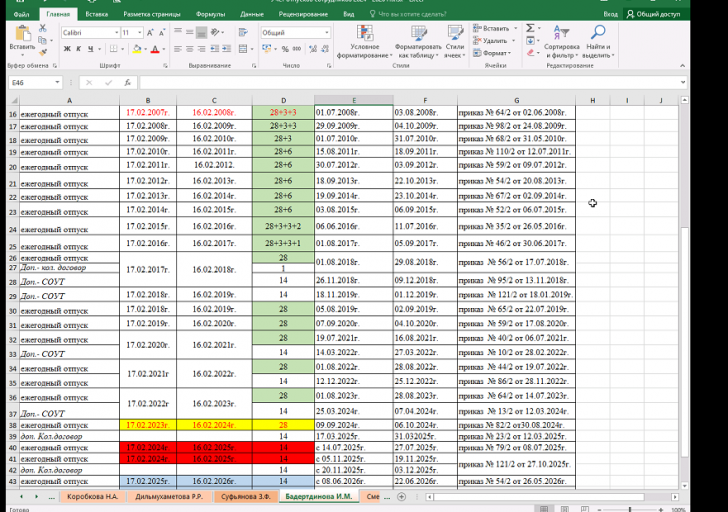Expand the formula bar chevron
This screenshot has width=728, height=512.
pos(682,83)
